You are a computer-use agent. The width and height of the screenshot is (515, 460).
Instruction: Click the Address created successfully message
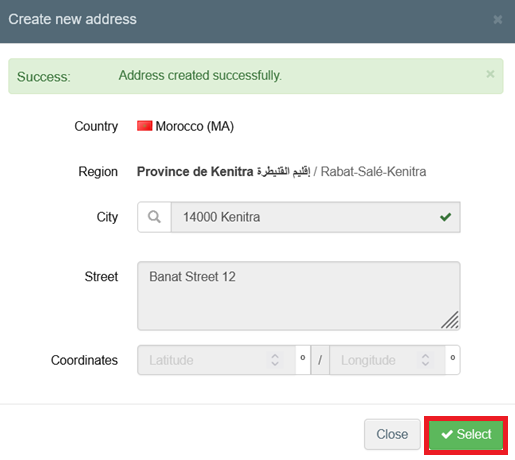(x=200, y=76)
